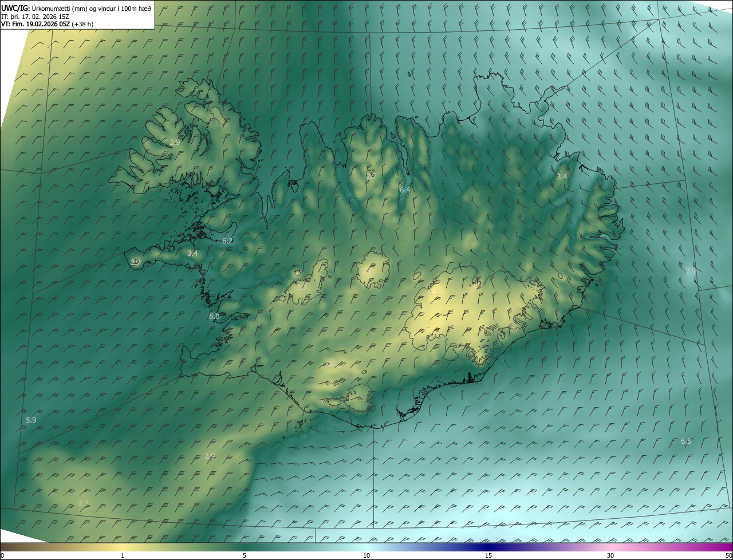The image size is (733, 560).
Task: Click the 6.5 value over the southeastern sea
Action: 686,441
